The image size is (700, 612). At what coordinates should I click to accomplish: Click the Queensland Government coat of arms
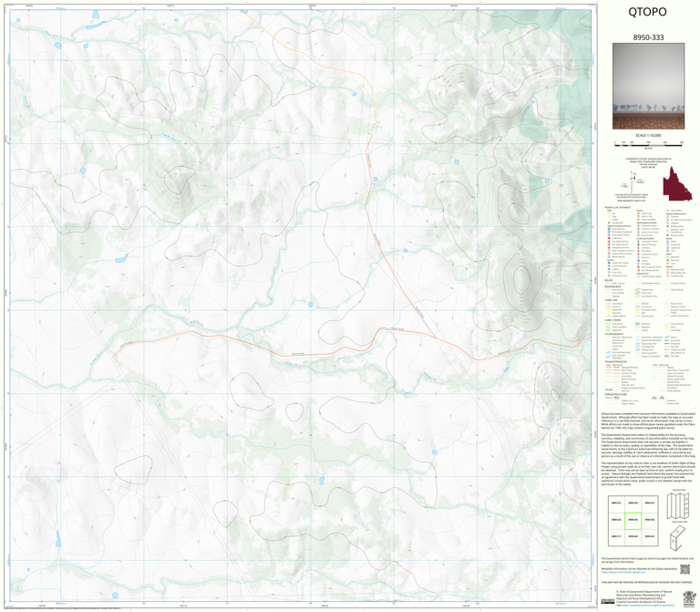click(687, 598)
